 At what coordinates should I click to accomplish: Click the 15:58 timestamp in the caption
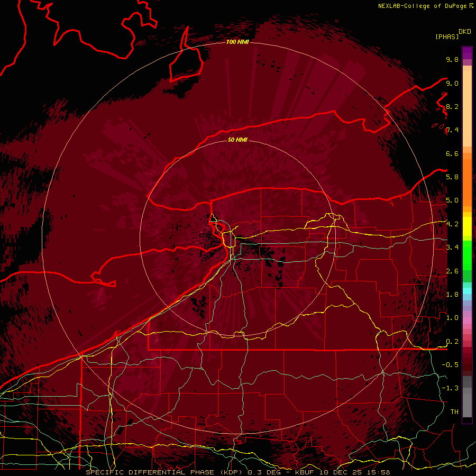(x=379, y=472)
